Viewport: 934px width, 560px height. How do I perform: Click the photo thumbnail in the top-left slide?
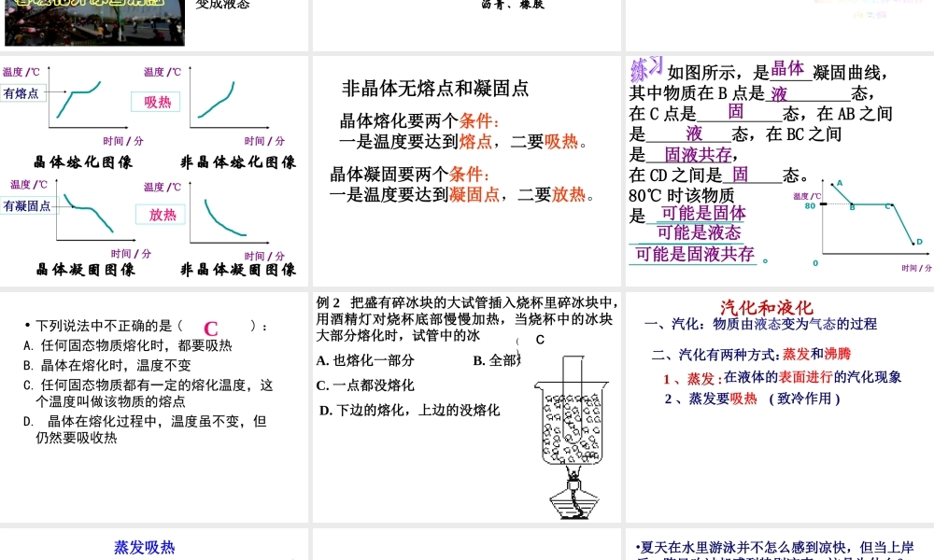[93, 23]
